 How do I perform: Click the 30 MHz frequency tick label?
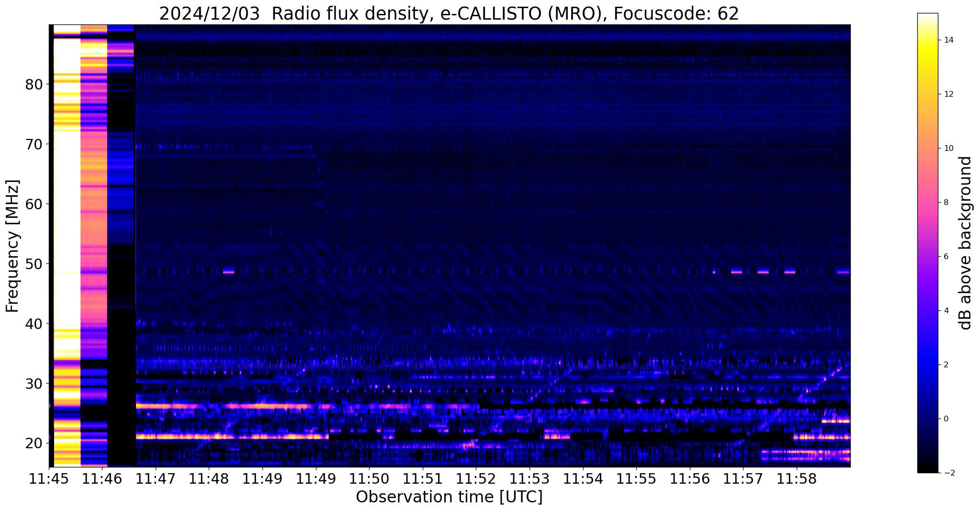click(x=34, y=384)
